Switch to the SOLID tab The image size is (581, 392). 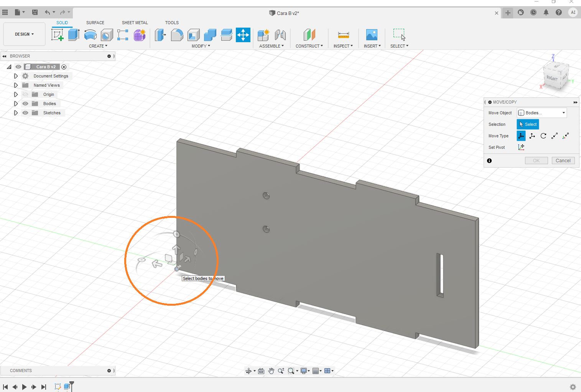tap(62, 23)
